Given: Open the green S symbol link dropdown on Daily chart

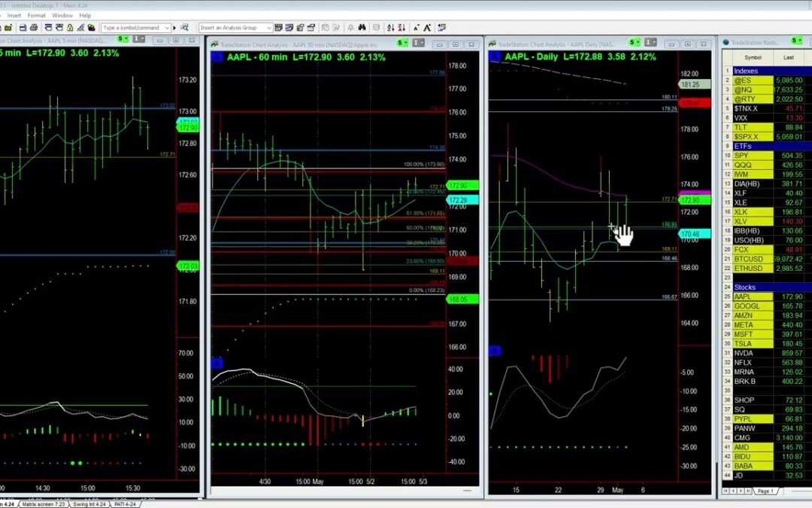Looking at the screenshot, I should tap(634, 42).
